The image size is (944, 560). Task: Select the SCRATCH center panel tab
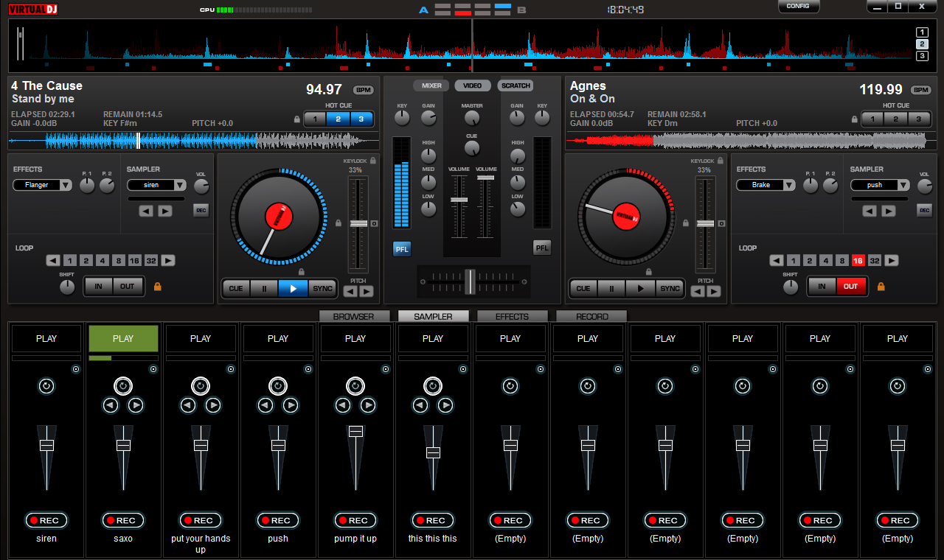click(516, 85)
